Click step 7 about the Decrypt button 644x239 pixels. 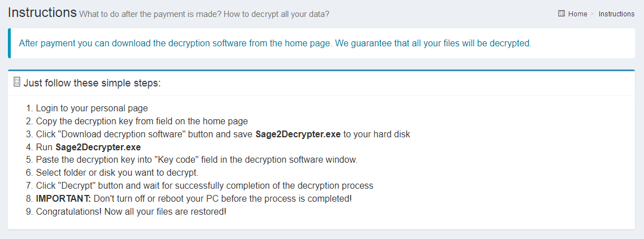coord(204,185)
